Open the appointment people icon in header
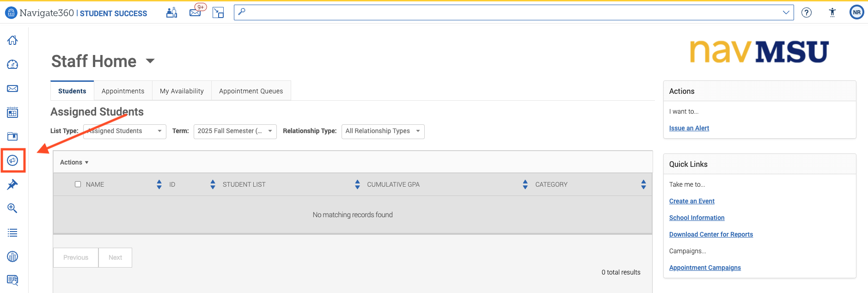Screen dimensions: 868x293 [172, 12]
